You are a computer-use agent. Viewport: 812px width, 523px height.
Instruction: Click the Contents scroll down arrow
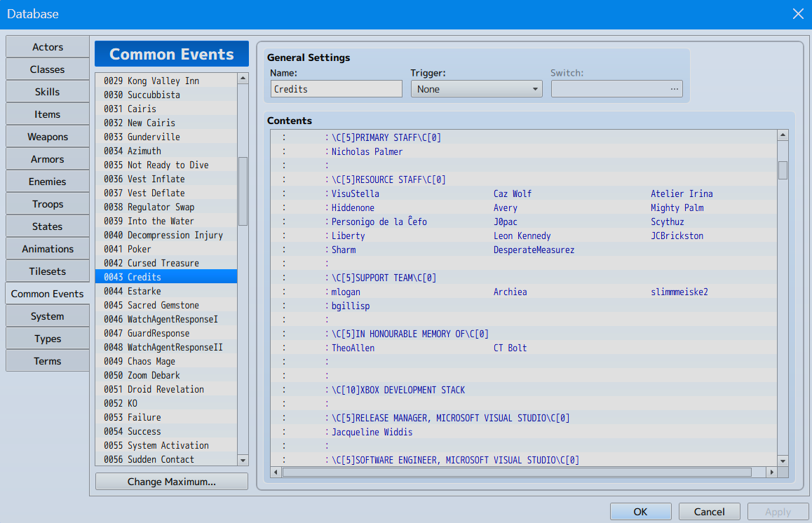click(x=783, y=461)
